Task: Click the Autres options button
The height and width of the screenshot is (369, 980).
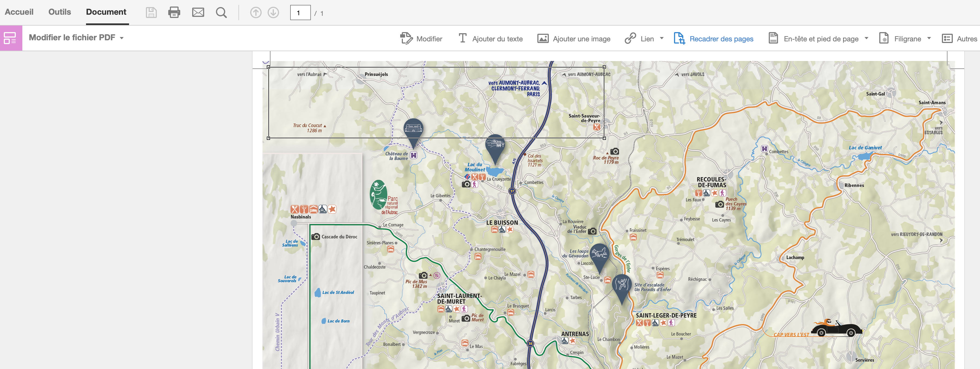Action: [959, 38]
